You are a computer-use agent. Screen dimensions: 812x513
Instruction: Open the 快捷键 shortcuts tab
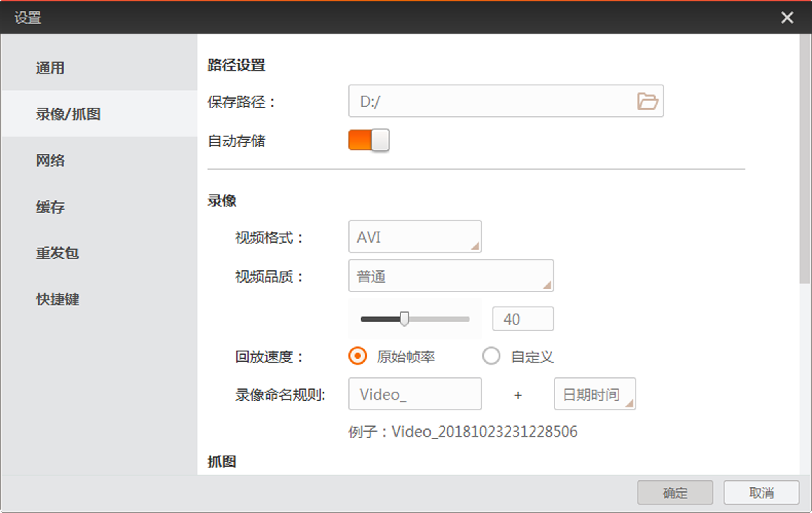point(57,300)
